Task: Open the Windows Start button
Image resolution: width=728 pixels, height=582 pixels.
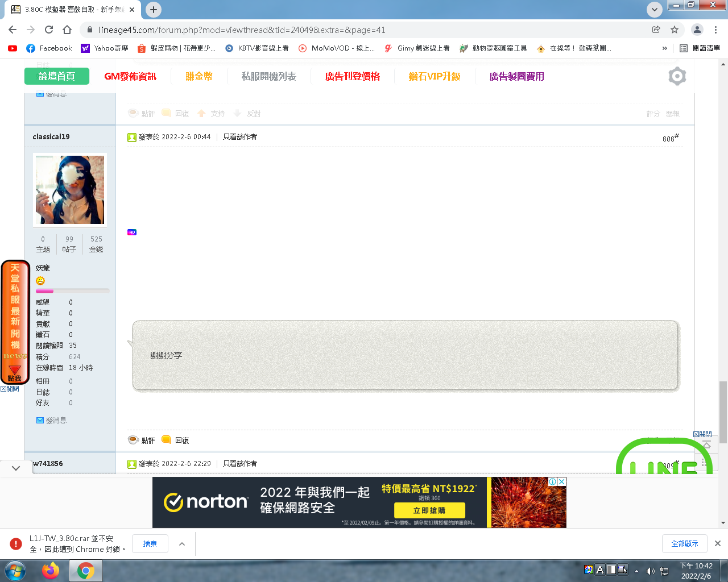Action: tap(15, 570)
